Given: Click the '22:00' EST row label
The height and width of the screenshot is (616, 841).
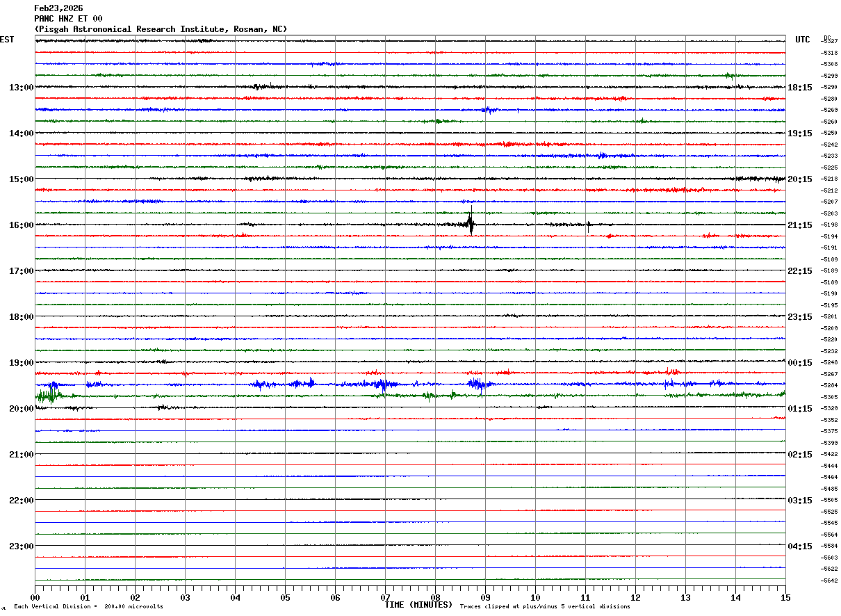Looking at the screenshot, I should [22, 501].
